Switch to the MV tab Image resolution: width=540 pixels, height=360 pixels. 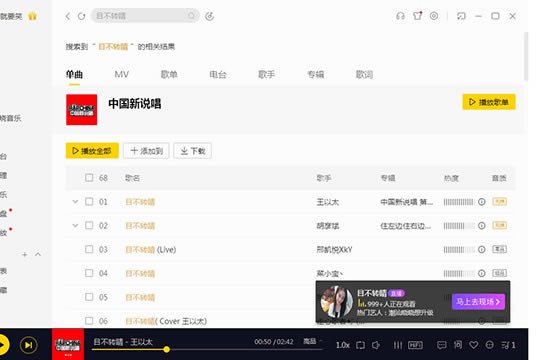point(122,74)
